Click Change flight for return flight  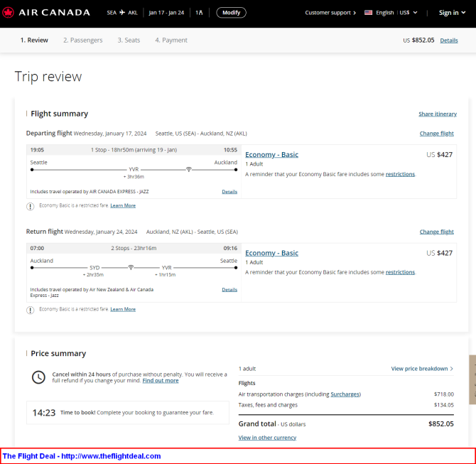pyautogui.click(x=436, y=232)
